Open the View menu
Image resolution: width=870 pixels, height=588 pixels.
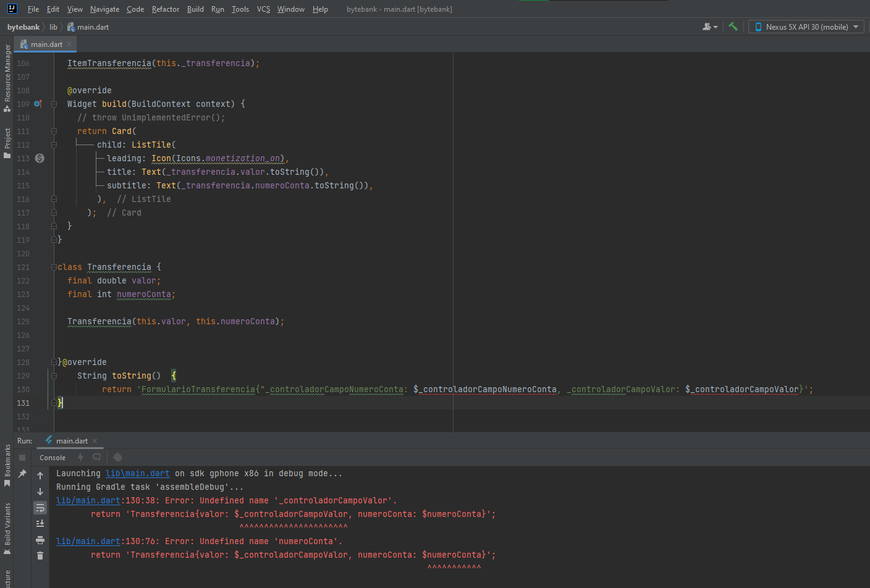tap(75, 9)
